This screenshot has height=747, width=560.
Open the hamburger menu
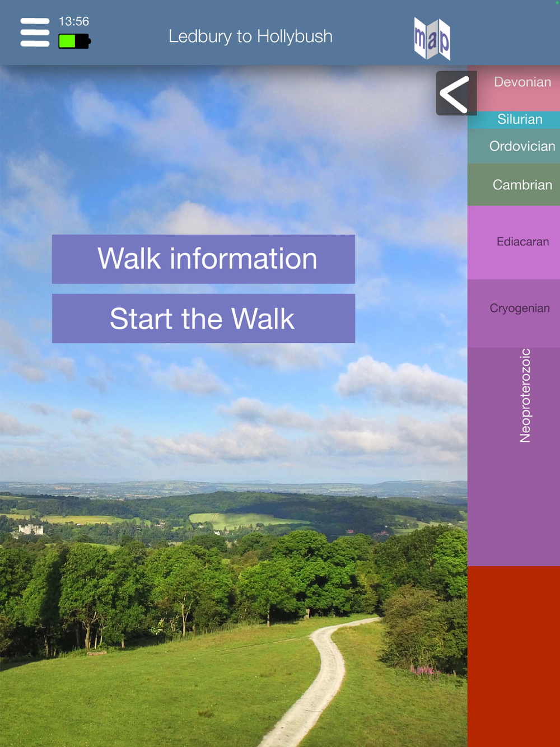[x=35, y=32]
